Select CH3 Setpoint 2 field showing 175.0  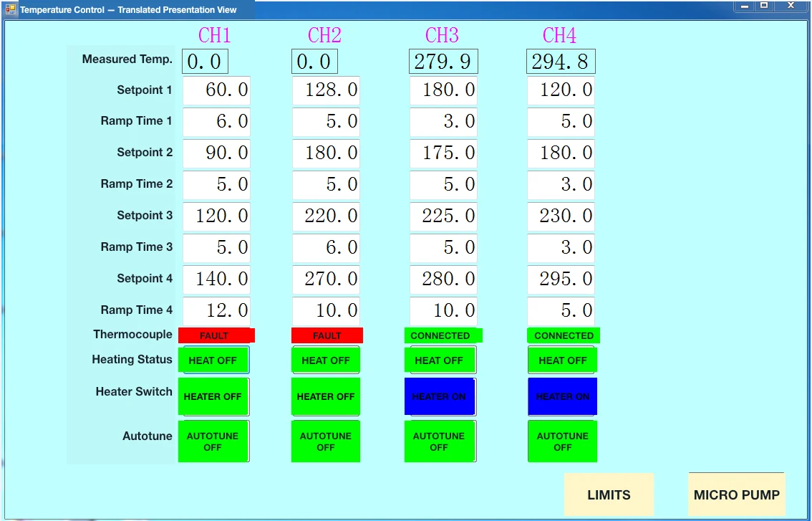click(x=443, y=153)
